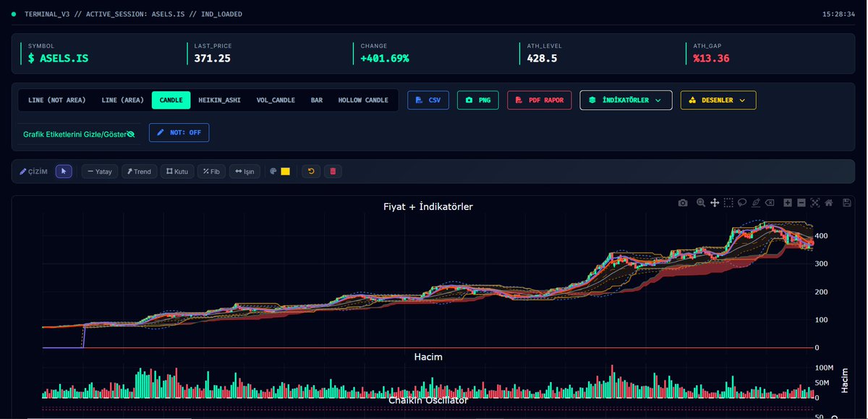Screen dimensions: 868x419
Task: Click the green status dot at top-left
Action: pyautogui.click(x=14, y=14)
